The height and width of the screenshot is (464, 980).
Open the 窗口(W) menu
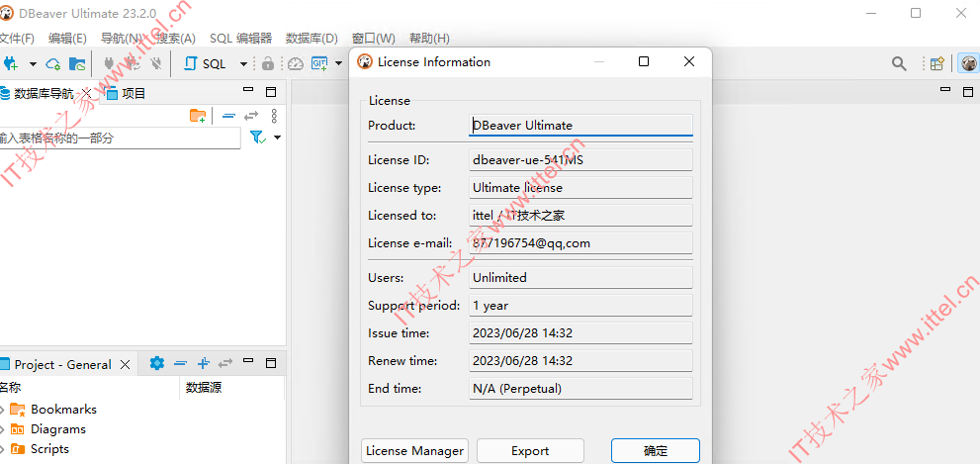(x=374, y=39)
